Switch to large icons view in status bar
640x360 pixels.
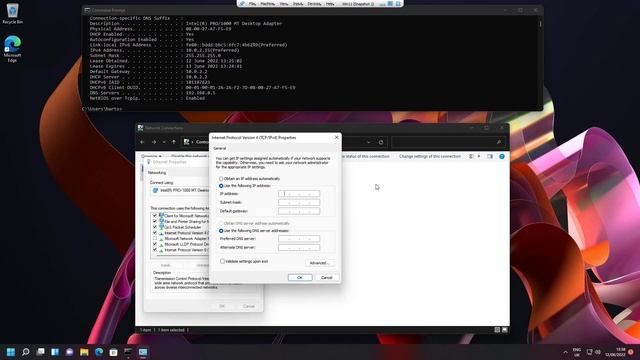(505, 330)
